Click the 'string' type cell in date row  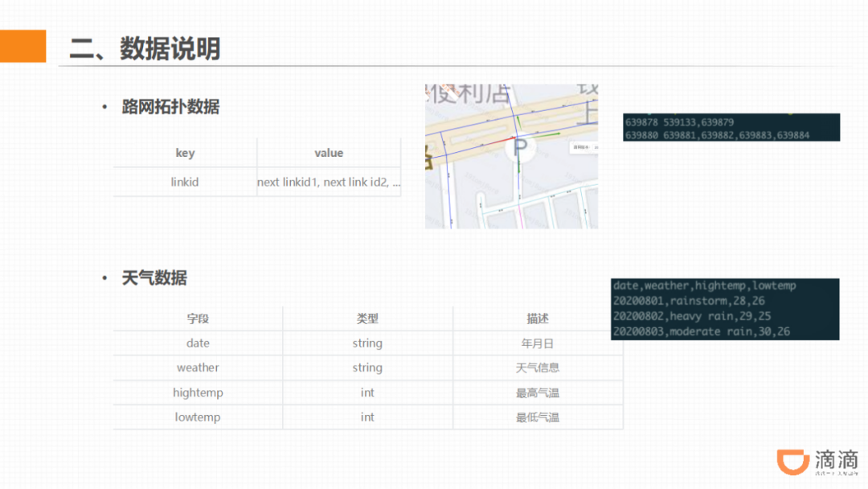pyautogui.click(x=367, y=343)
